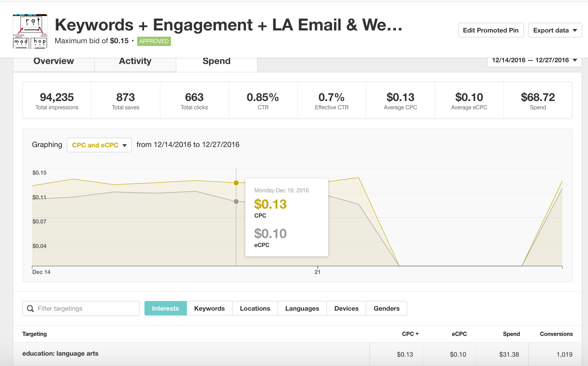588x366 pixels.
Task: Click the Edit Promoted Pin button
Action: [491, 30]
